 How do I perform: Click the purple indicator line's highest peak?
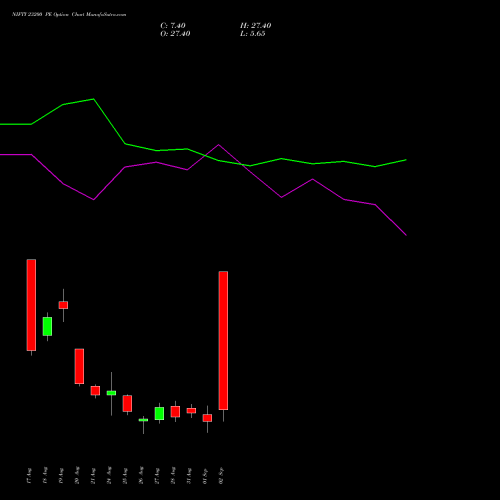tap(219, 145)
